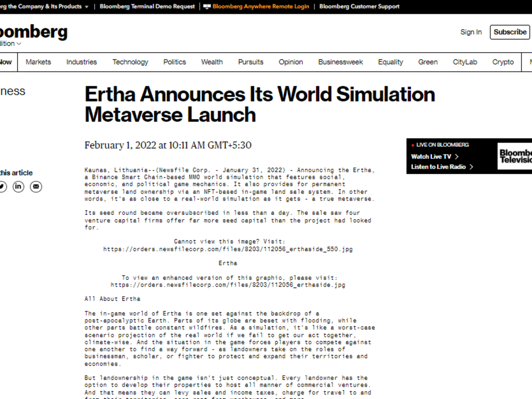
Task: Click the 'LIVE ON BLOOMBERG' label
Action: [x=443, y=145]
